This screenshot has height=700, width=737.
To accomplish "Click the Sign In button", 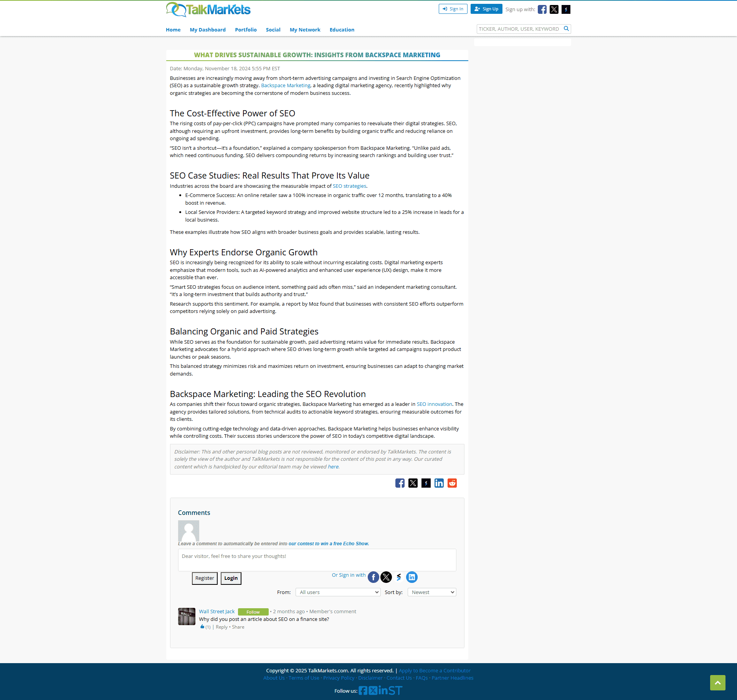I will pos(455,8).
